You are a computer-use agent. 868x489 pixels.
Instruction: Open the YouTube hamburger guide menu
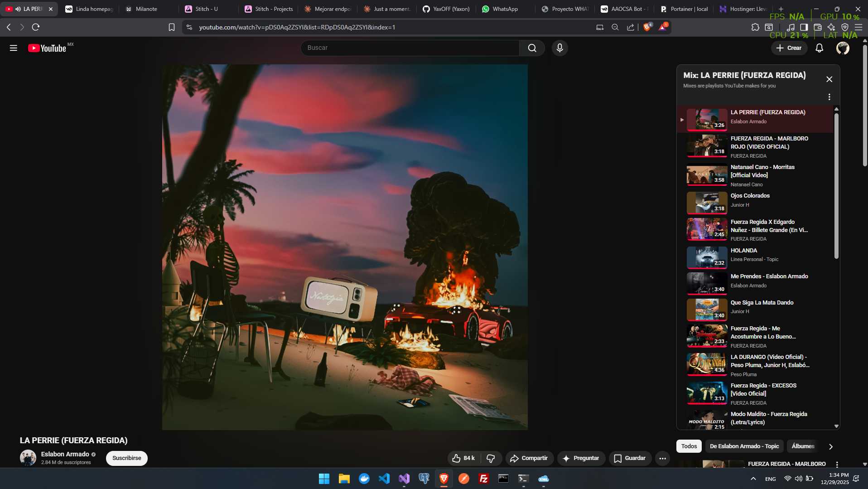coord(14,48)
